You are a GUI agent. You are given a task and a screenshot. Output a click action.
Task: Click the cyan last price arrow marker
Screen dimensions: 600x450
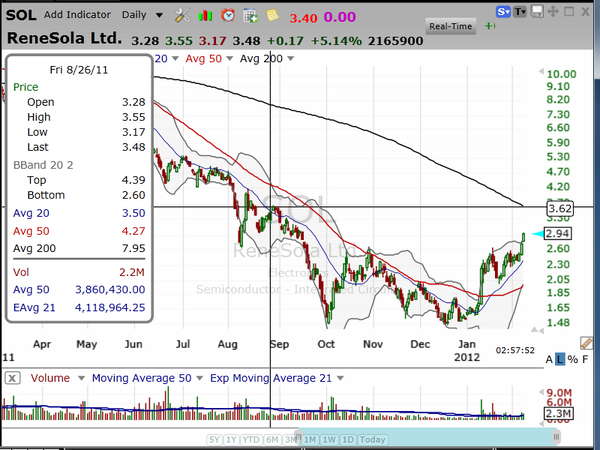tap(538, 234)
